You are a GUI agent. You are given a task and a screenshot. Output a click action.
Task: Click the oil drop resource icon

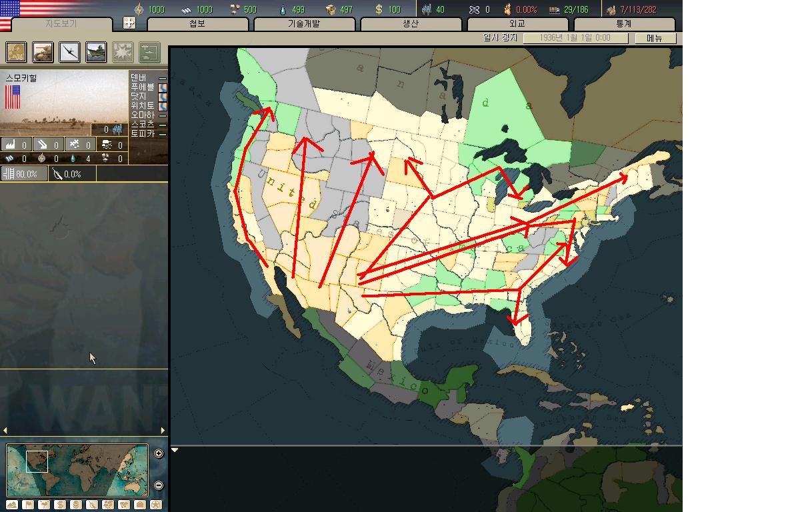point(283,9)
